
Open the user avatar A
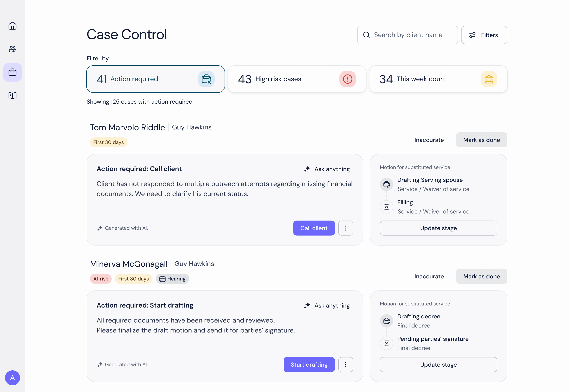coord(12,378)
